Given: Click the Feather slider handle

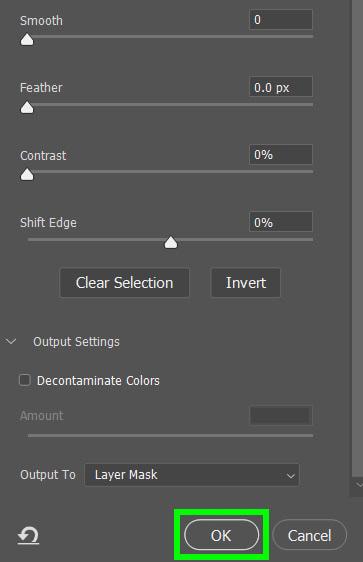Looking at the screenshot, I should (x=27, y=107).
